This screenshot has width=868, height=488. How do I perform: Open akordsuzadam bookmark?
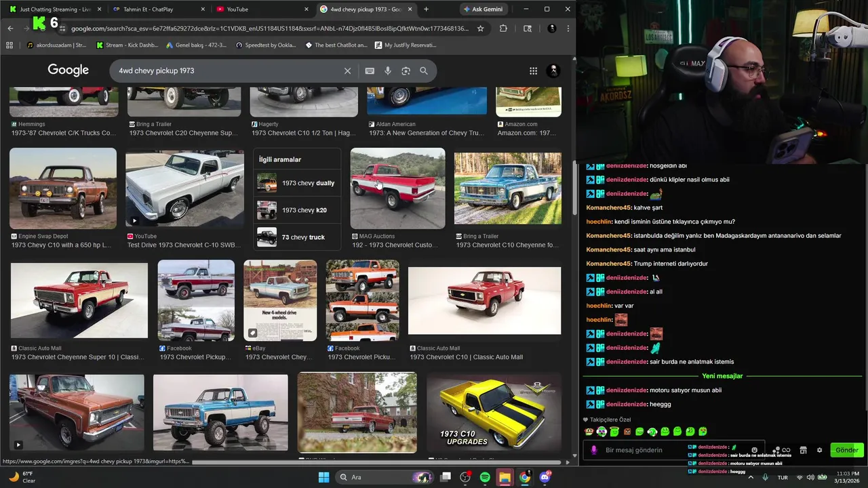pyautogui.click(x=56, y=45)
